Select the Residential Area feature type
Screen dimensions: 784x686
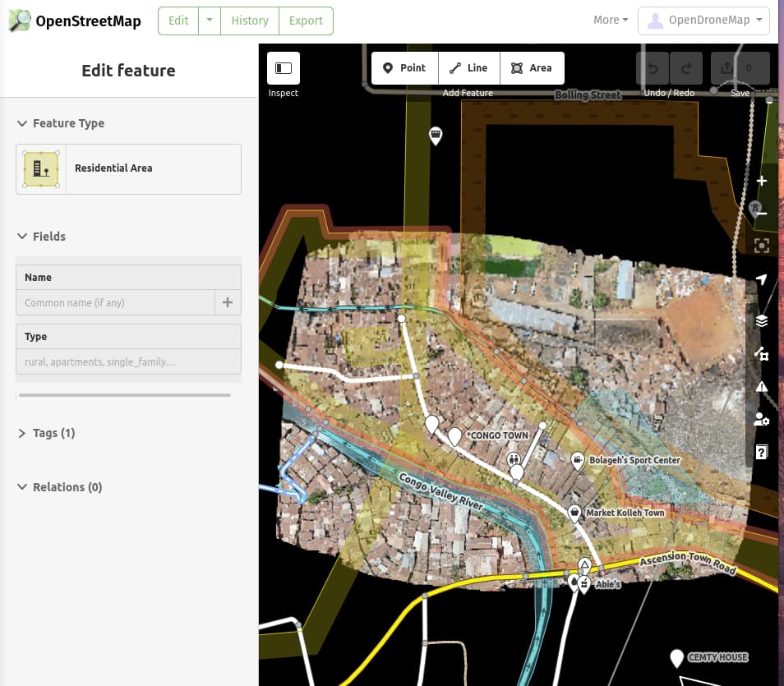coord(127,168)
